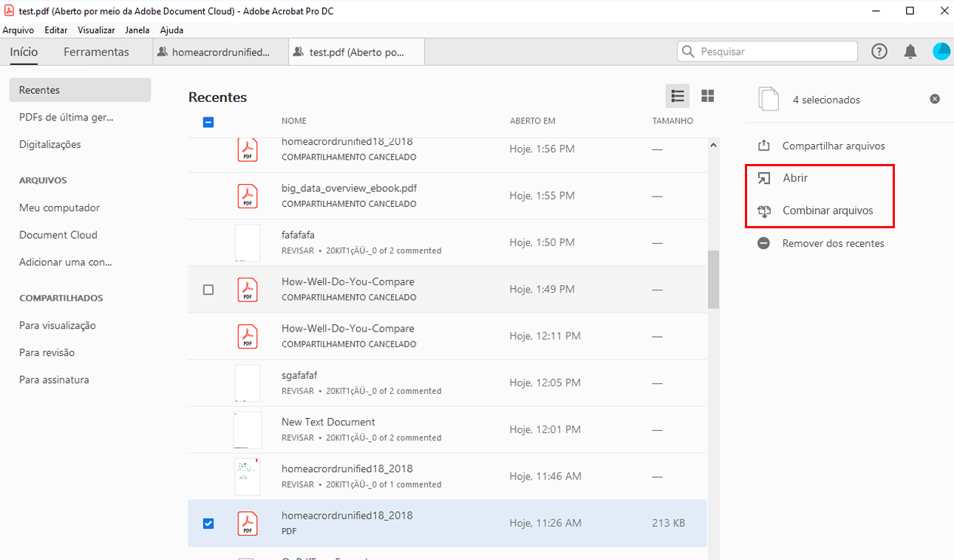Click the "213 KB" size value
954x560 pixels.
[669, 523]
